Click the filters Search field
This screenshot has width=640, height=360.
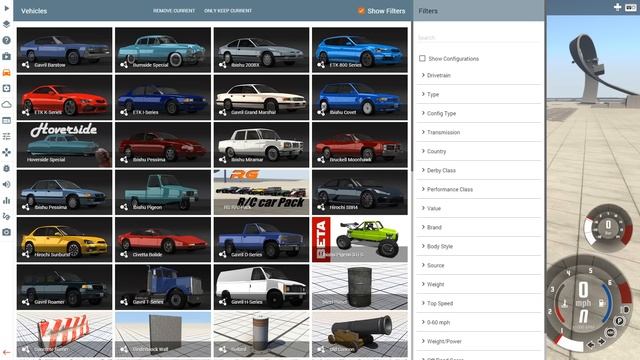(479, 38)
